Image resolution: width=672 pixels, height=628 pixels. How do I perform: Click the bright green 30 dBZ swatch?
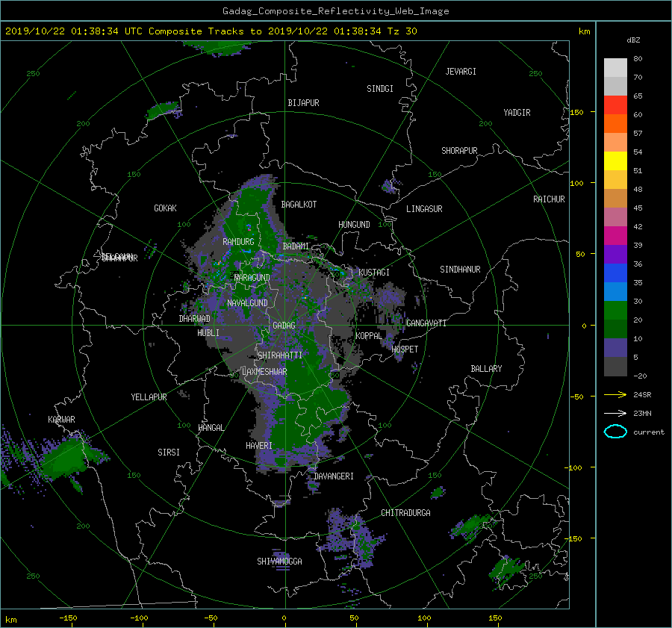pos(615,310)
